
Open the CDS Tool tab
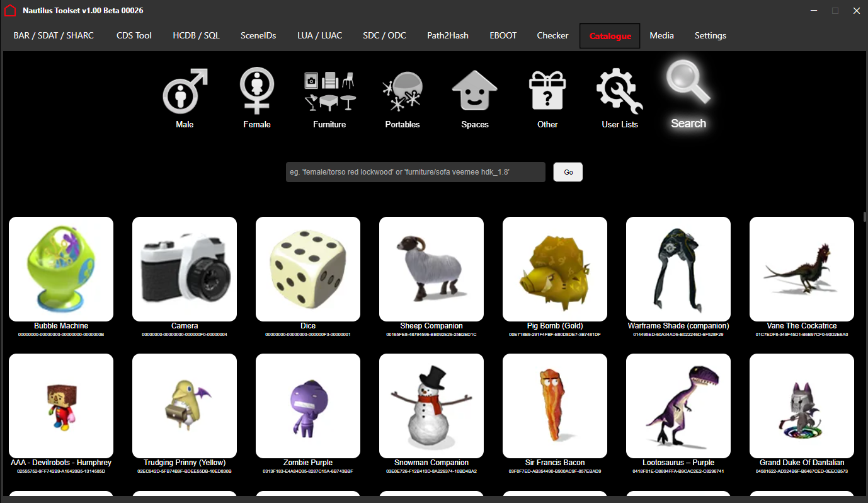pos(134,35)
